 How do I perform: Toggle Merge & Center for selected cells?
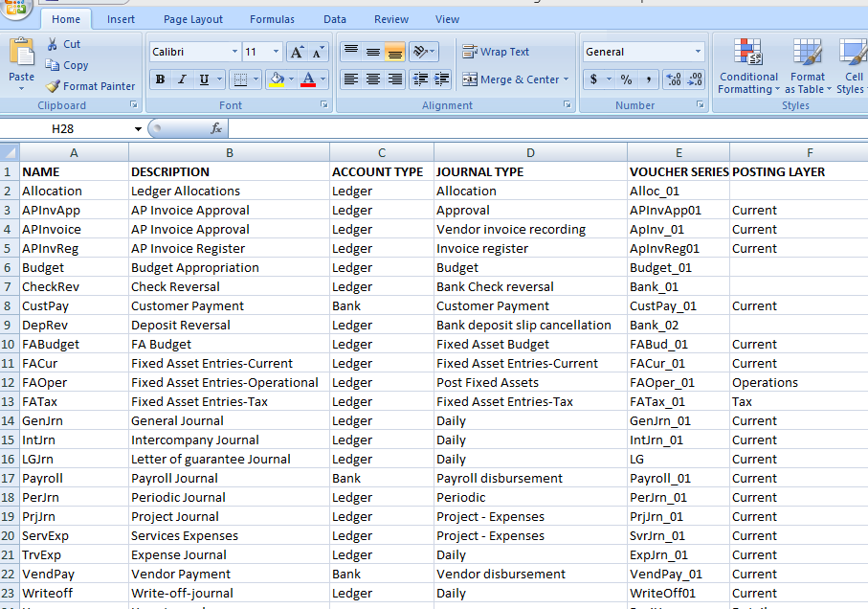(x=507, y=79)
